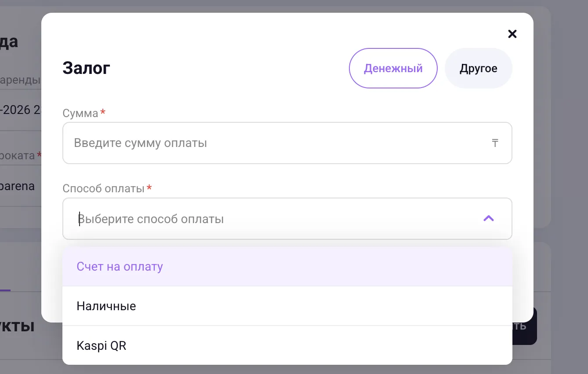This screenshot has height=374, width=588.
Task: Click the background section heading укты
Action: click(18, 326)
